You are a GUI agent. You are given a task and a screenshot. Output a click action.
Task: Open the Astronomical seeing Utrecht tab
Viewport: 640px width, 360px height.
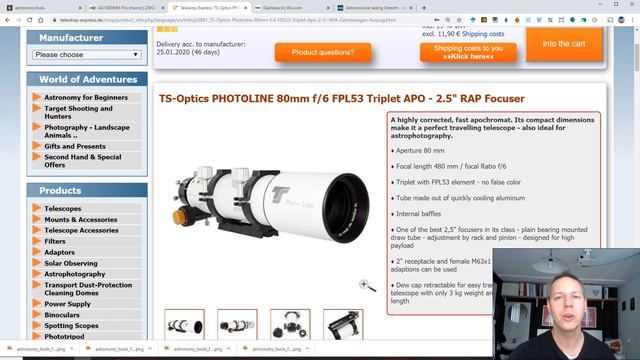(x=376, y=8)
